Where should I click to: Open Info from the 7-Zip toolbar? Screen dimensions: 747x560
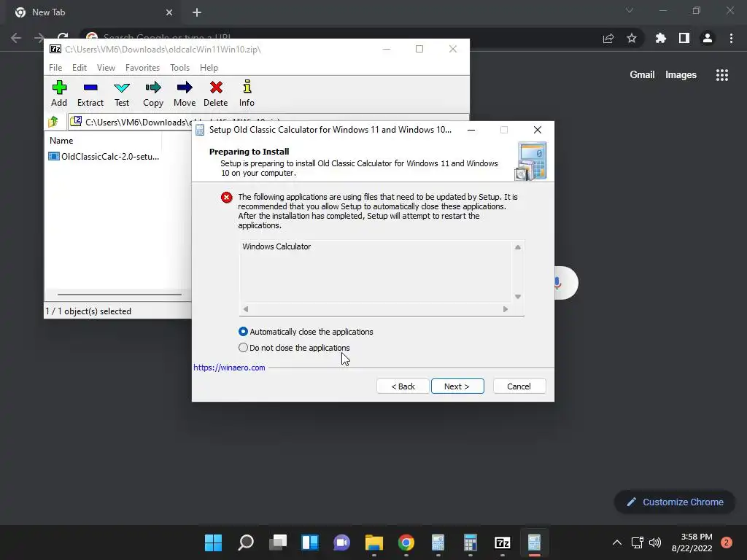point(247,93)
